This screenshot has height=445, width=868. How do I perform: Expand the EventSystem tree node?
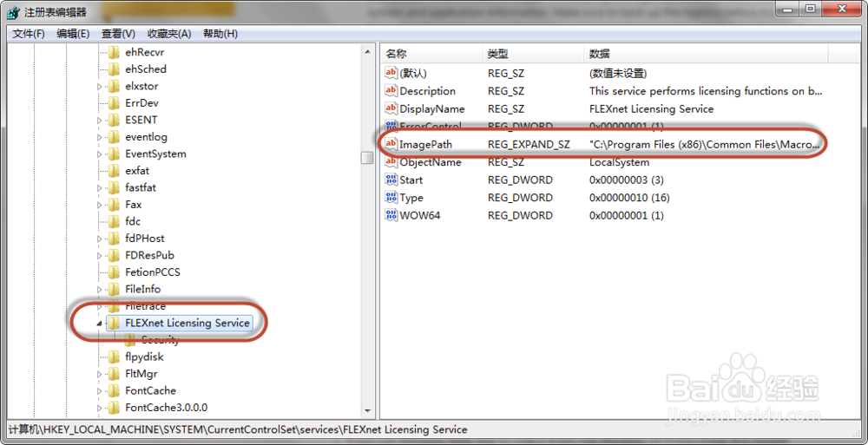pos(100,154)
